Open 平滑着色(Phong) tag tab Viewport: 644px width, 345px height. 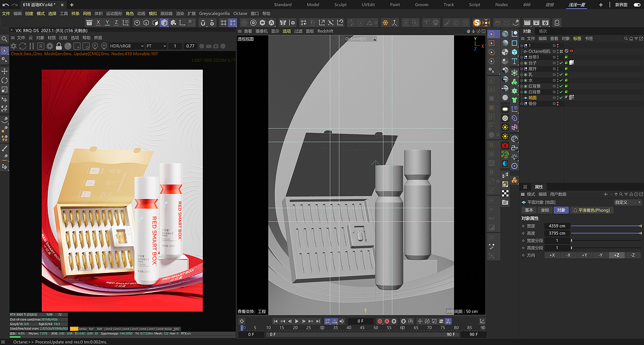[591, 210]
